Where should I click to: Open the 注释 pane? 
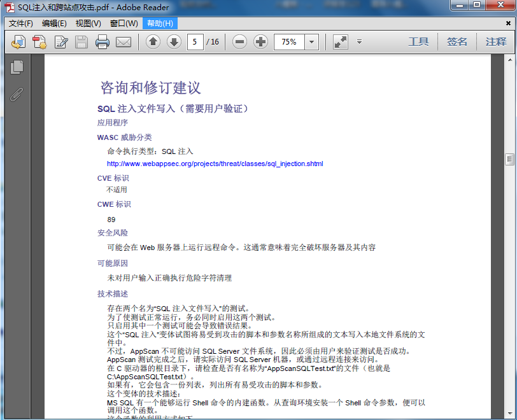click(x=496, y=42)
